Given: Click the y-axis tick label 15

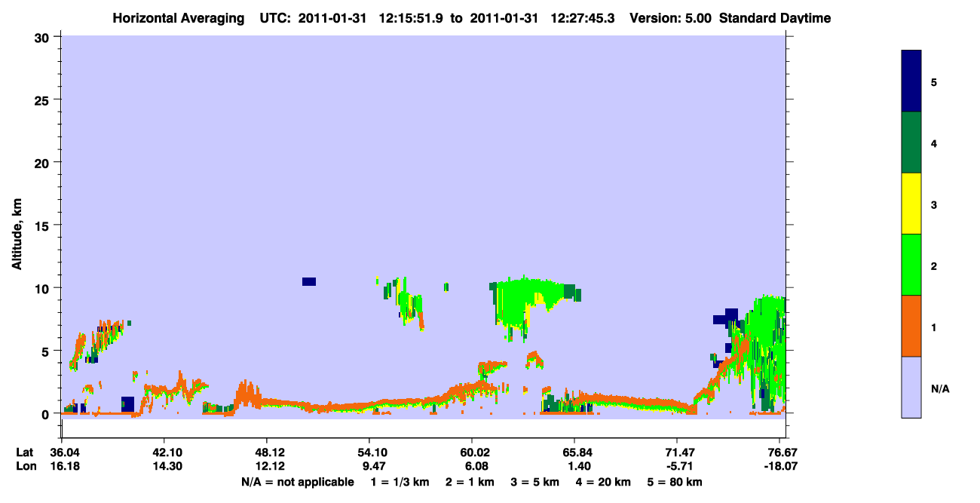Looking at the screenshot, I should [x=44, y=225].
